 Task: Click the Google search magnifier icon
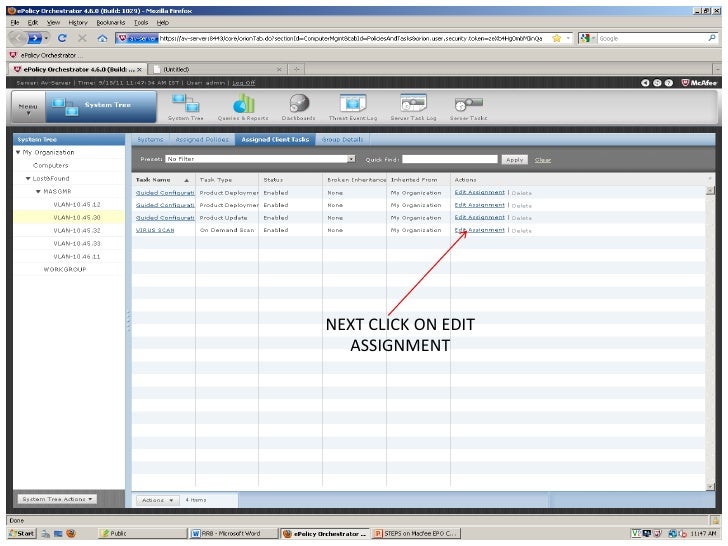tap(712, 38)
